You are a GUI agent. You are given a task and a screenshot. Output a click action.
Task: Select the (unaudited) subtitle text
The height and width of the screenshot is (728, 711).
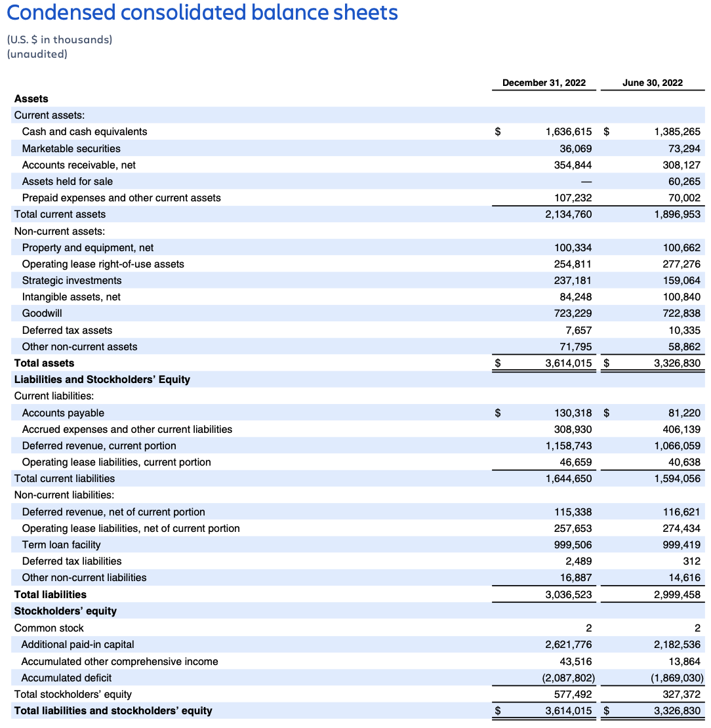pyautogui.click(x=37, y=54)
